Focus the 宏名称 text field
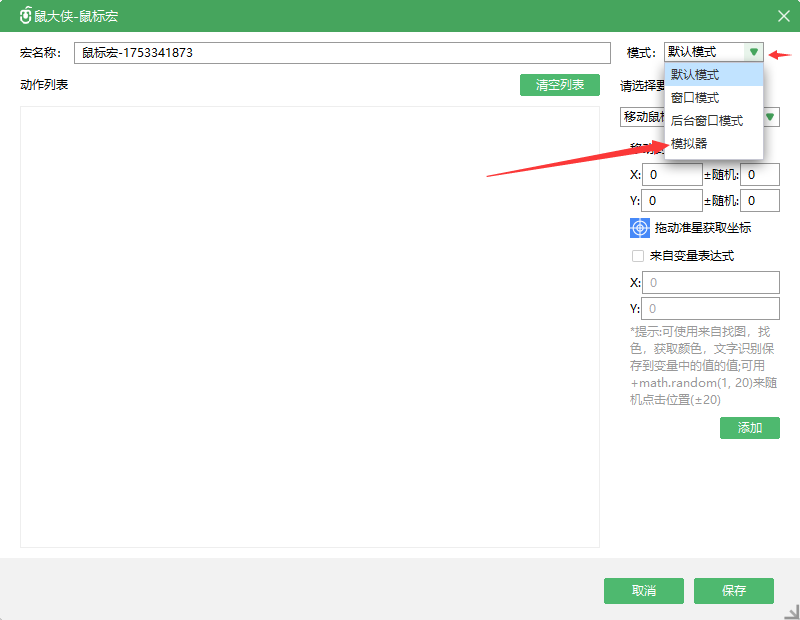 pyautogui.click(x=340, y=53)
